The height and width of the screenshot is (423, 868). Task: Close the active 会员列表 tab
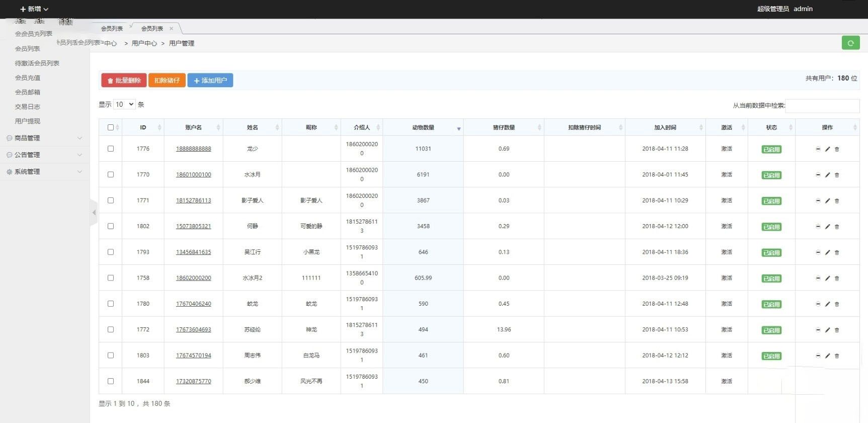point(171,29)
